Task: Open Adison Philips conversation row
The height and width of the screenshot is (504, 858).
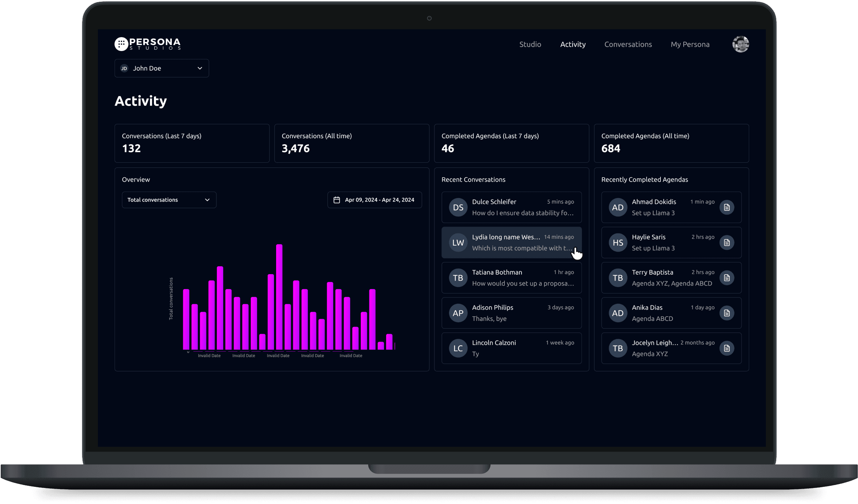Action: [511, 313]
